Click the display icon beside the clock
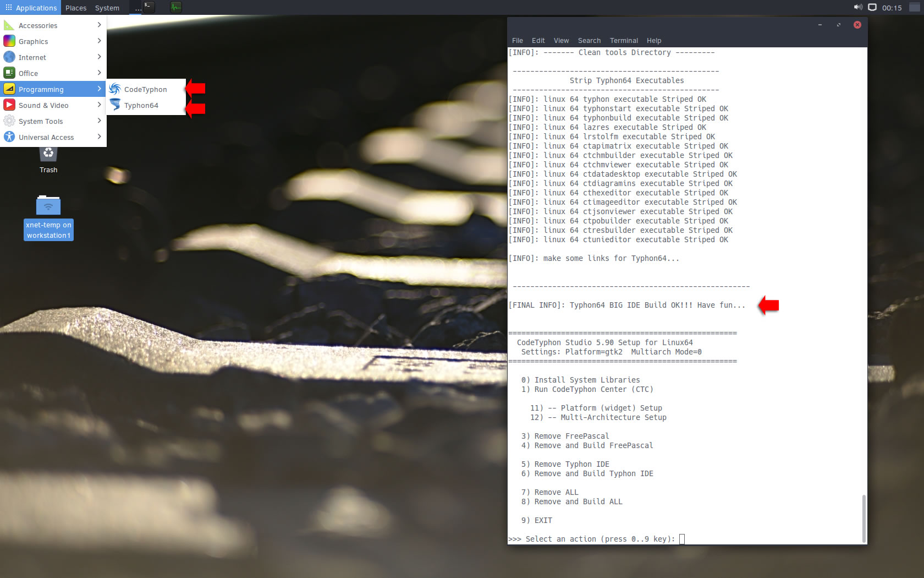This screenshot has height=578, width=924. [x=872, y=7]
